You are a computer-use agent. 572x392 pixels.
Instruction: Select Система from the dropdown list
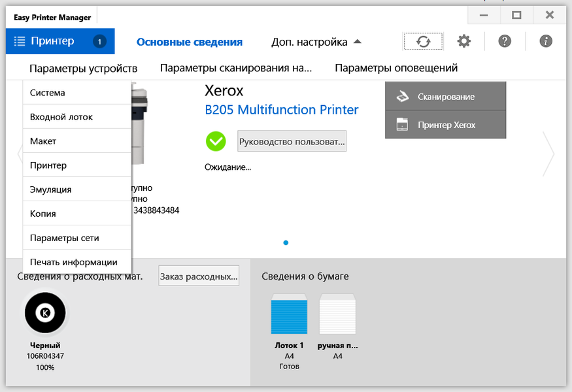[x=77, y=93]
